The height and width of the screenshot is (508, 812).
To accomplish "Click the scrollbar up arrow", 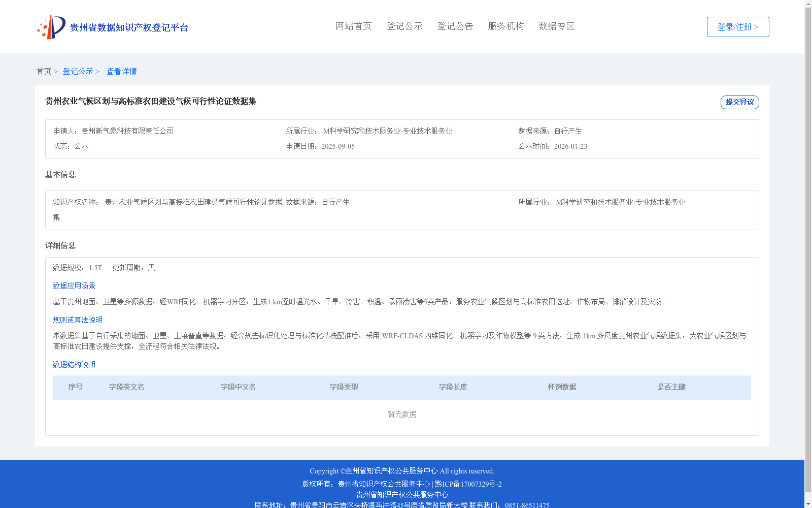I will coord(808,4).
